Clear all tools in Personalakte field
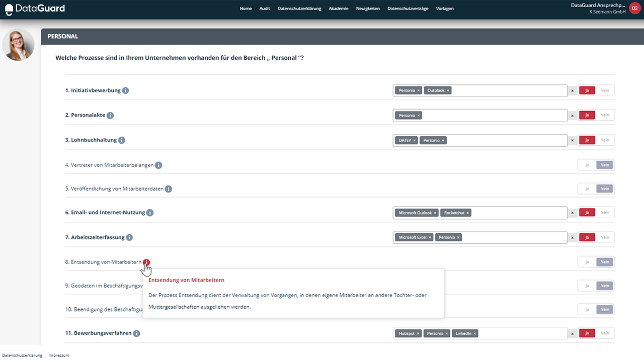The height and width of the screenshot is (362, 644). (x=572, y=116)
